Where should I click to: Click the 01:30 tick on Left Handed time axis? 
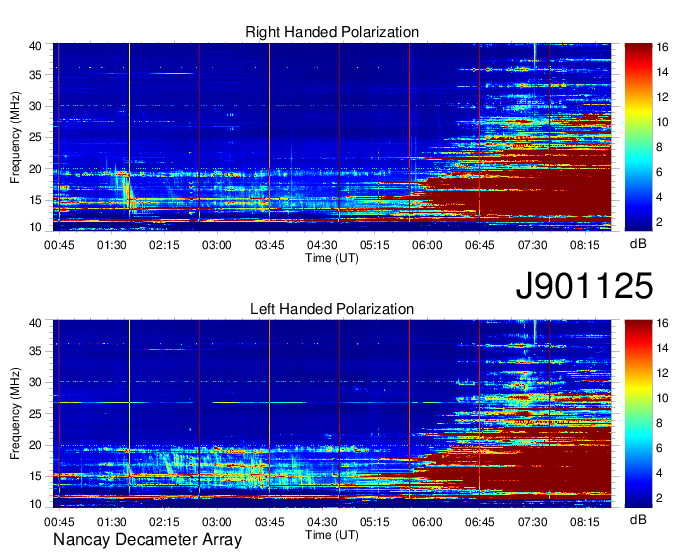(x=112, y=522)
